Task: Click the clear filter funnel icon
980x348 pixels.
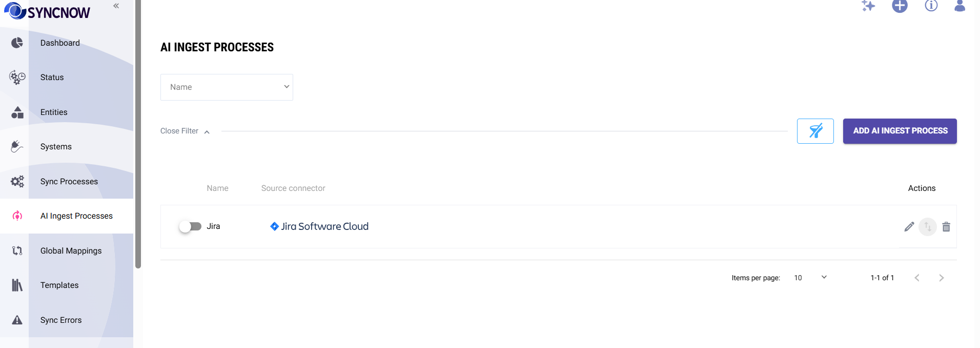Action: [x=815, y=131]
